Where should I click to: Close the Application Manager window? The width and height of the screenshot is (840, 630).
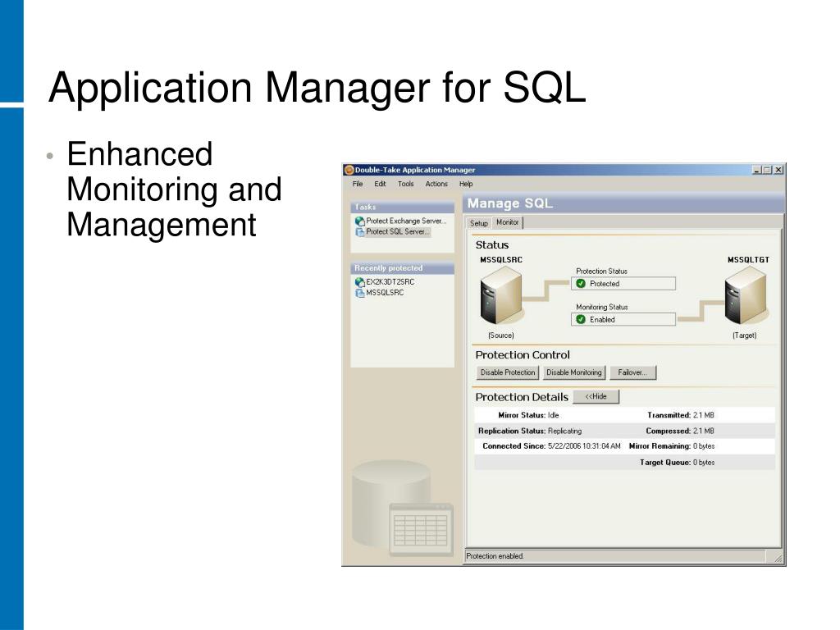point(778,170)
